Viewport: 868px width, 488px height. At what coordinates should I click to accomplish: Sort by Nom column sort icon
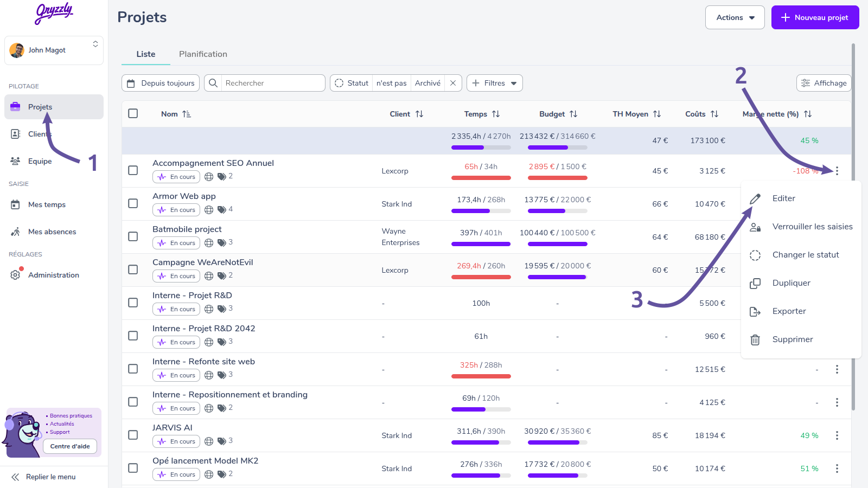tap(187, 114)
